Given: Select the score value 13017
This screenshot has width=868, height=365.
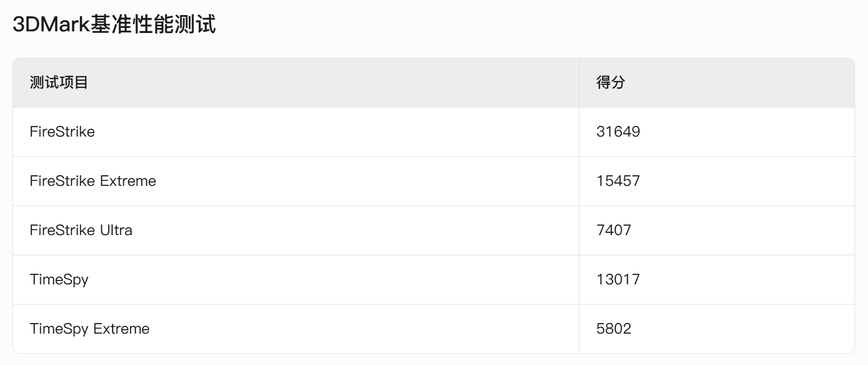Looking at the screenshot, I should [x=618, y=279].
